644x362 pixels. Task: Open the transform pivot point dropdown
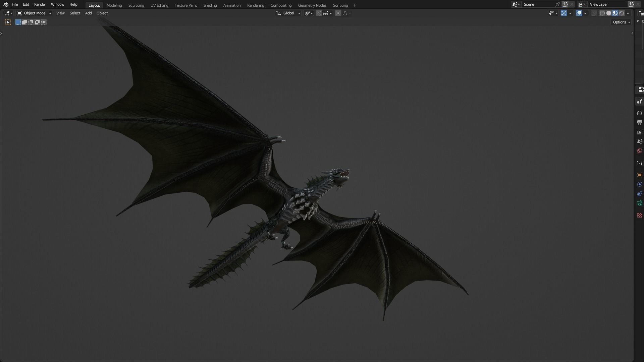309,13
